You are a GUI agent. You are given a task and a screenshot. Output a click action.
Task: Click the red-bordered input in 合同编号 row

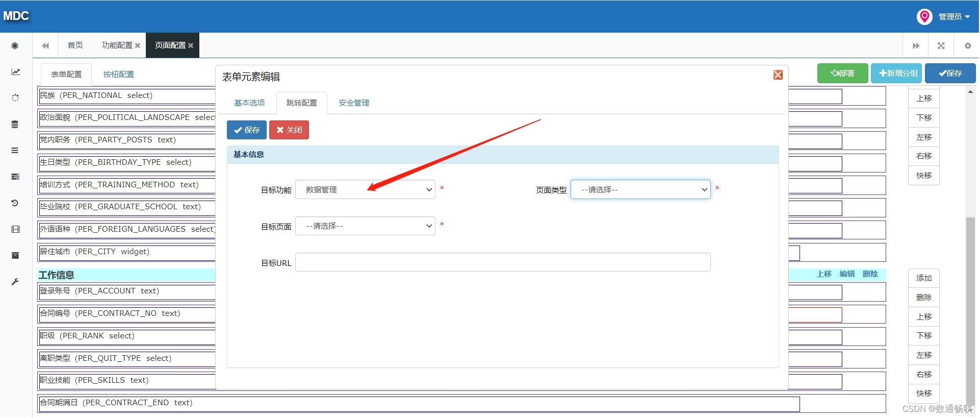click(x=815, y=315)
